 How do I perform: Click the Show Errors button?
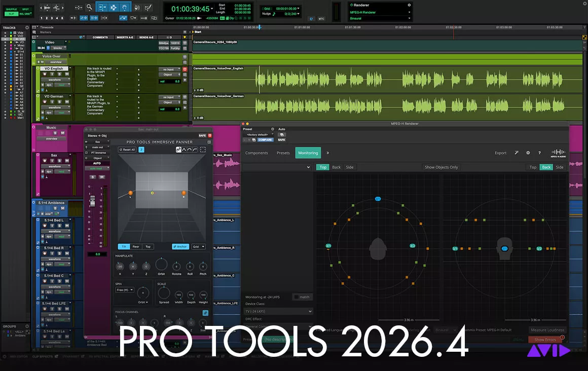[545, 340]
